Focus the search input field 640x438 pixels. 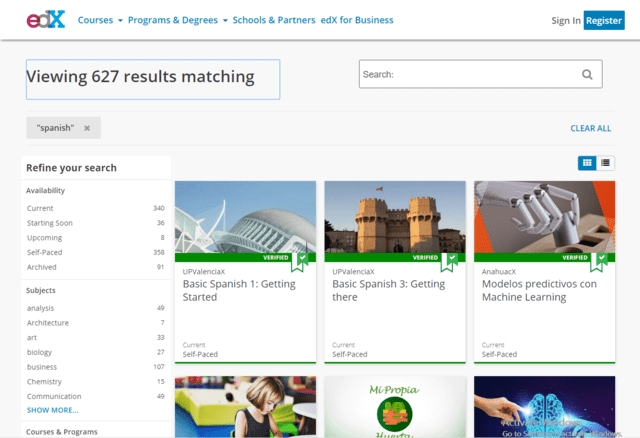click(x=470, y=74)
